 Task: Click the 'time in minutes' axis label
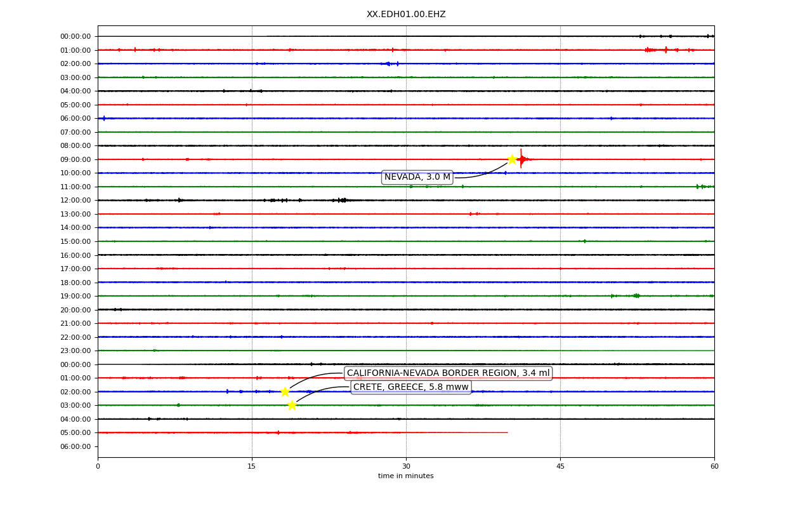coord(406,476)
